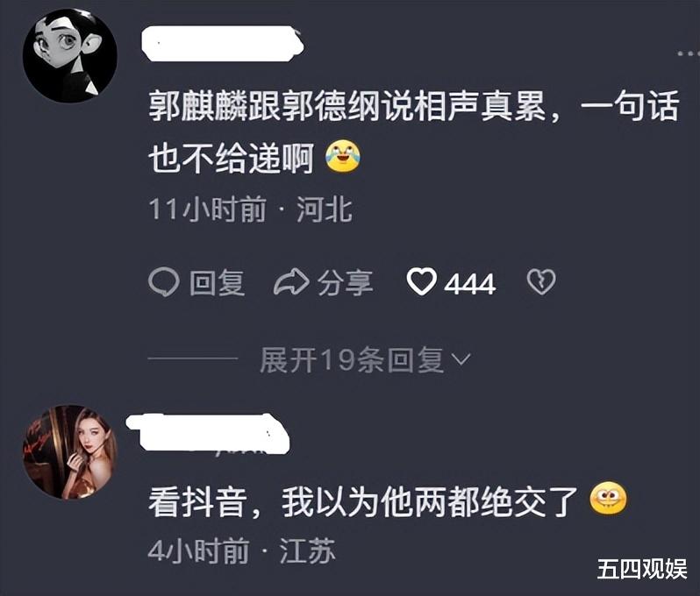The height and width of the screenshot is (596, 700).
Task: Click the 分享 text label
Action: tap(345, 283)
